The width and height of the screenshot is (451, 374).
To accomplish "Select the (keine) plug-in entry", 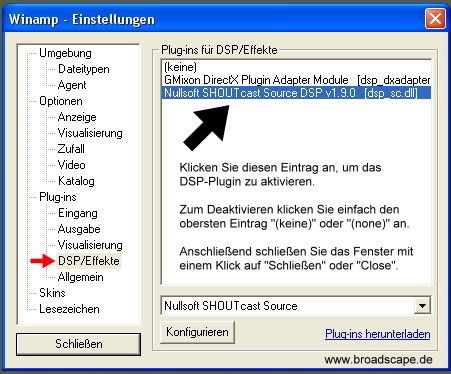I will (x=296, y=67).
